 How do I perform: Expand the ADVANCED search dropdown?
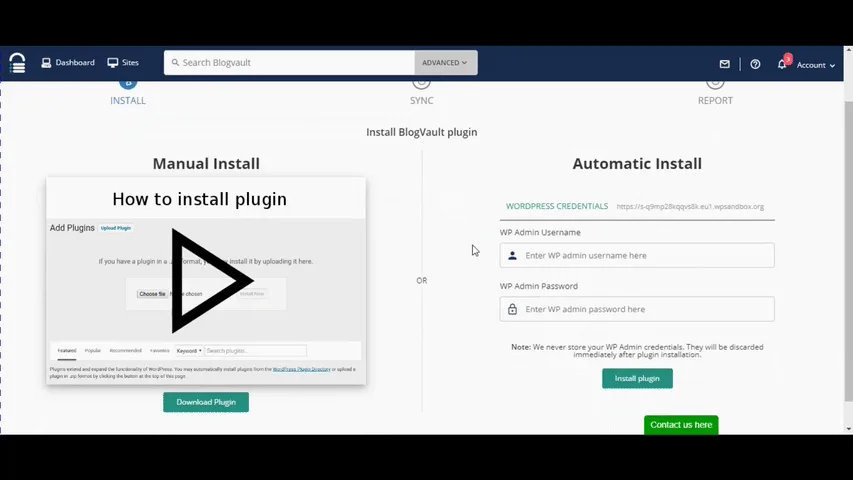coord(446,63)
